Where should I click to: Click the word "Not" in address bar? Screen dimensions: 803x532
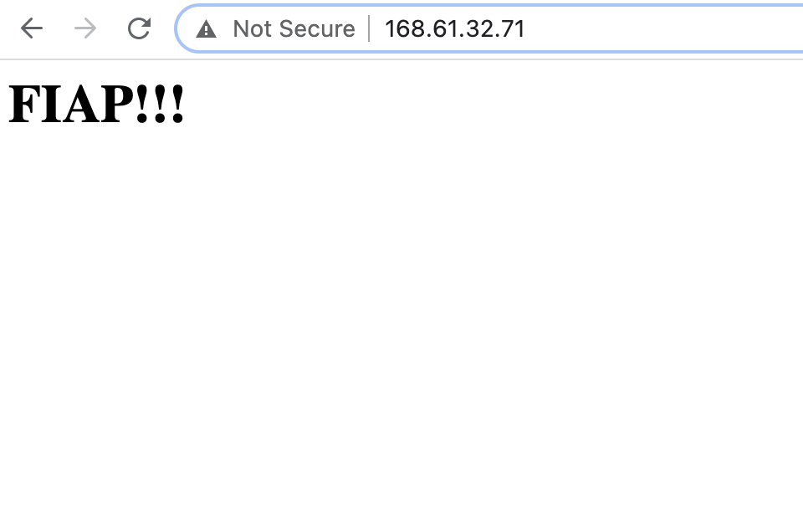(x=252, y=28)
